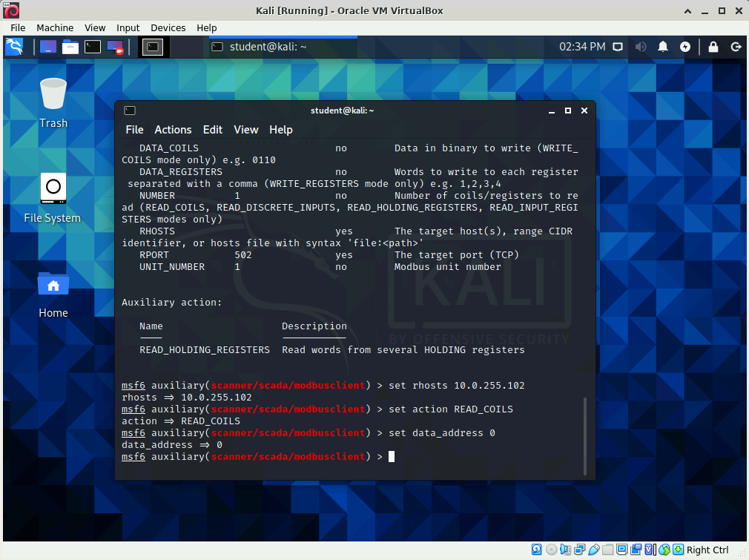Click the 'Auxiliary action:' heading text
Image resolution: width=749 pixels, height=560 pixels.
pyautogui.click(x=171, y=303)
